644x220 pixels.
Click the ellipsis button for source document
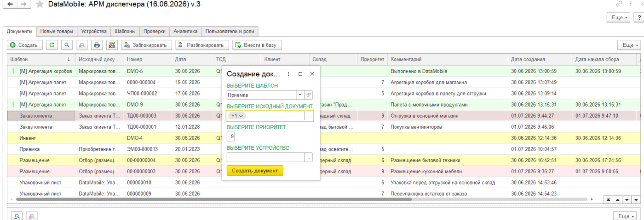(x=309, y=116)
